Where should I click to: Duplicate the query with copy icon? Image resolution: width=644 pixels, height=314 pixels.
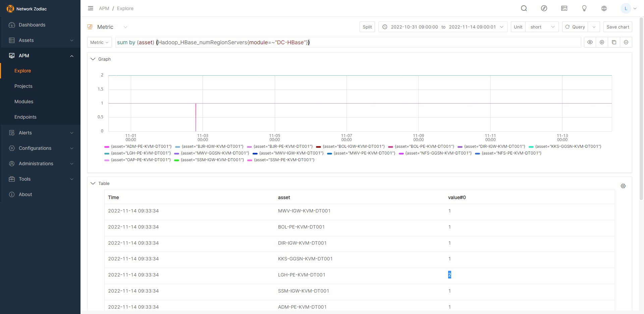(x=614, y=42)
